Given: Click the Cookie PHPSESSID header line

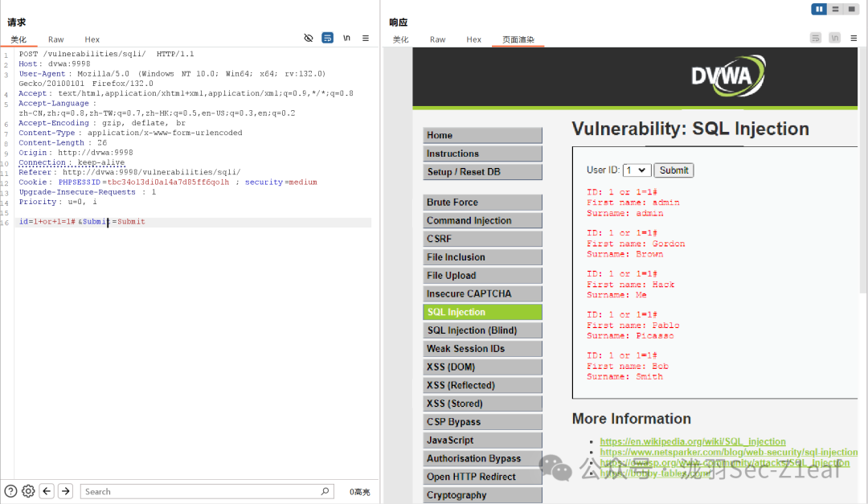Looking at the screenshot, I should (x=168, y=182).
